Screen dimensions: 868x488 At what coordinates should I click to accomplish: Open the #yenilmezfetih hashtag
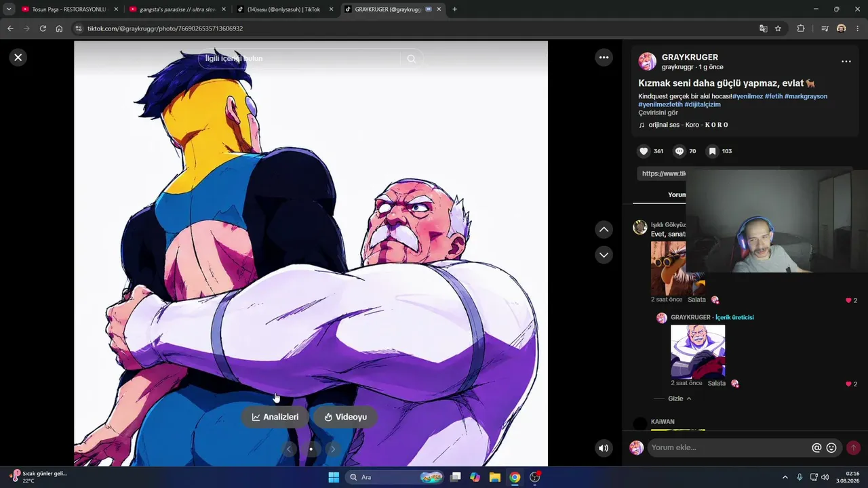point(660,104)
